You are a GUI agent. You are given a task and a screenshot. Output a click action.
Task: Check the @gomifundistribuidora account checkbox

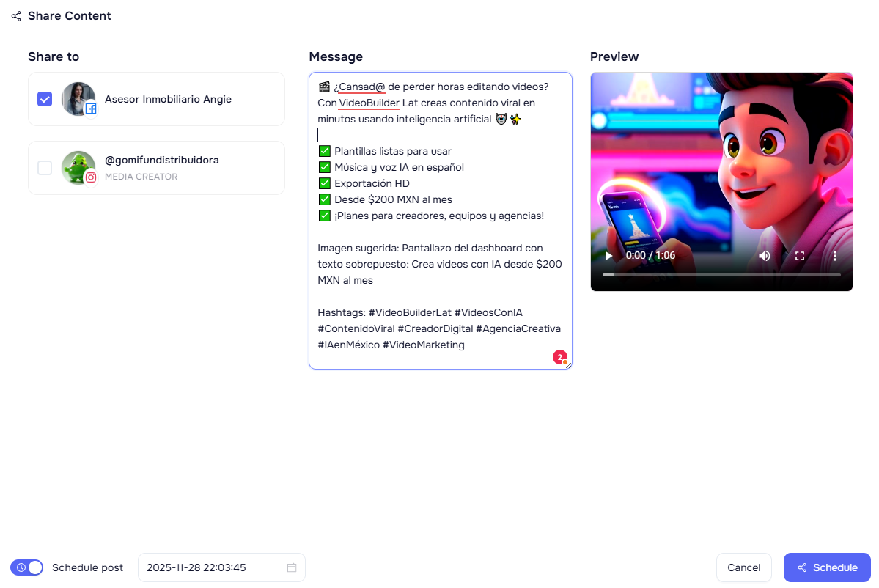tap(45, 168)
